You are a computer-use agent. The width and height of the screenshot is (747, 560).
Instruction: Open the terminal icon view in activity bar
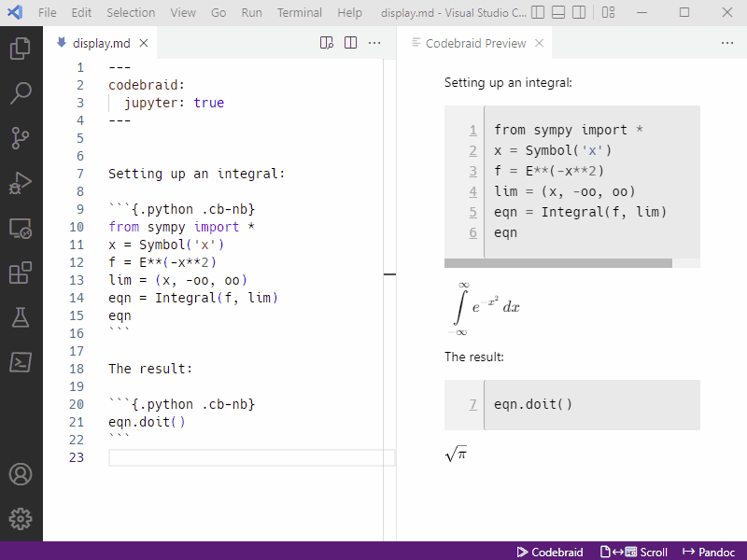click(20, 362)
